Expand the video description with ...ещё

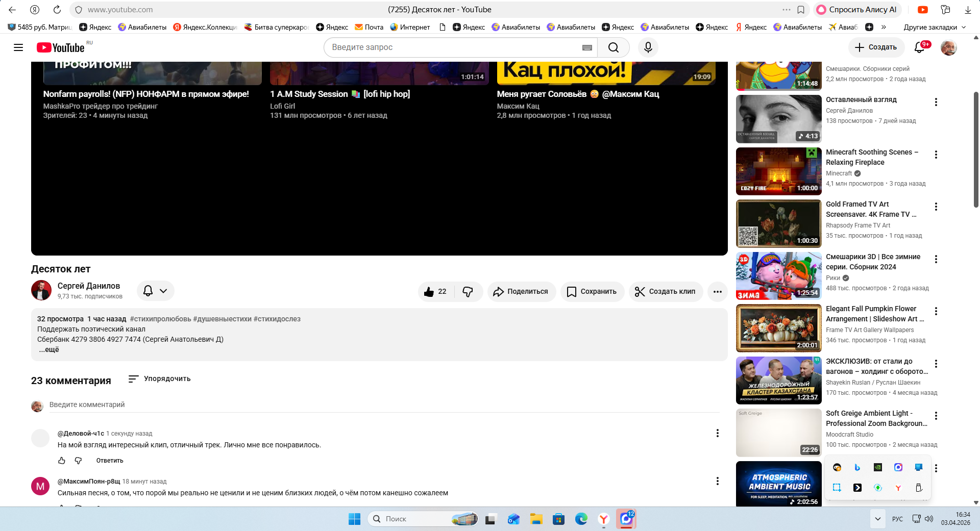coord(49,349)
